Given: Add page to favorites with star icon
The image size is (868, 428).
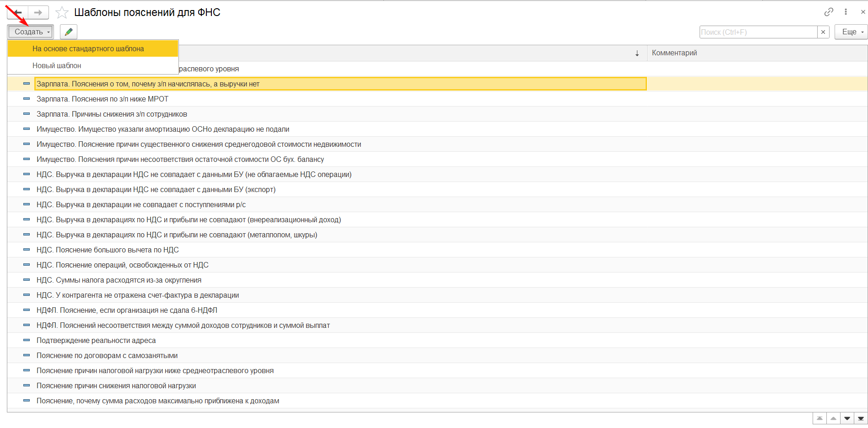Looking at the screenshot, I should (x=62, y=12).
